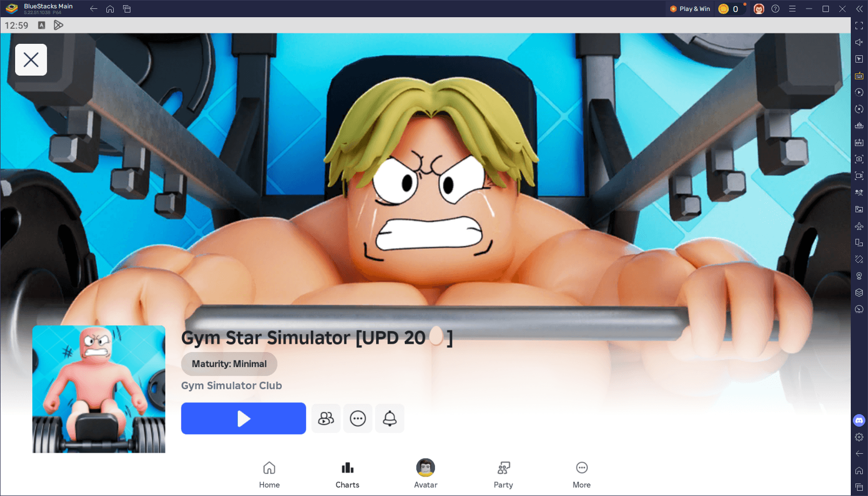Screen dimensions: 868x496
Task: Mute volume using sidebar speaker icon
Action: (x=859, y=42)
